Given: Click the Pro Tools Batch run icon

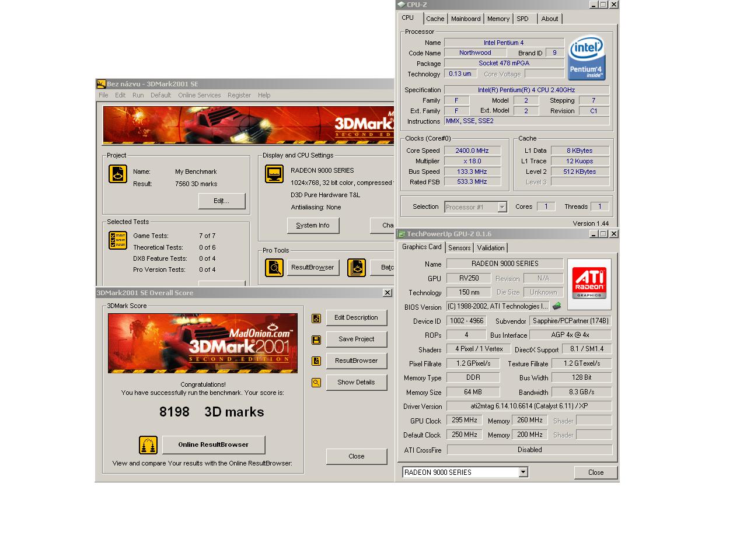Looking at the screenshot, I should pos(357,268).
